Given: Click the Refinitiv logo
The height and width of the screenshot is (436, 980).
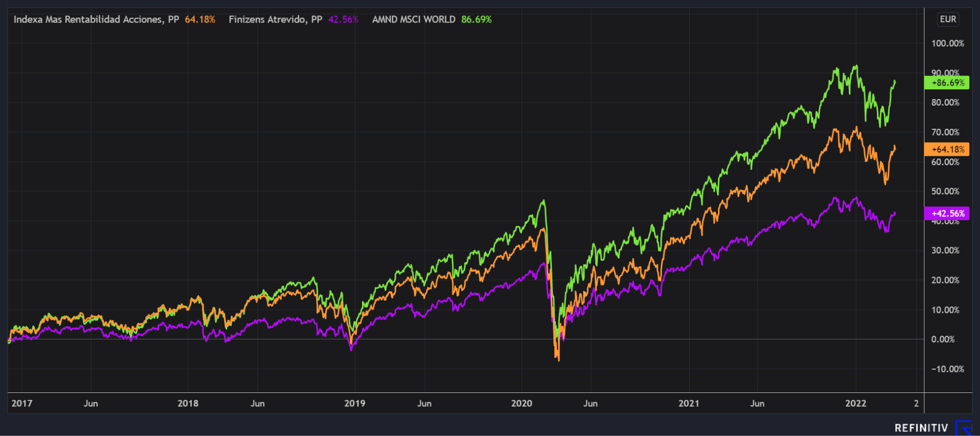Looking at the screenshot, I should tap(933, 428).
